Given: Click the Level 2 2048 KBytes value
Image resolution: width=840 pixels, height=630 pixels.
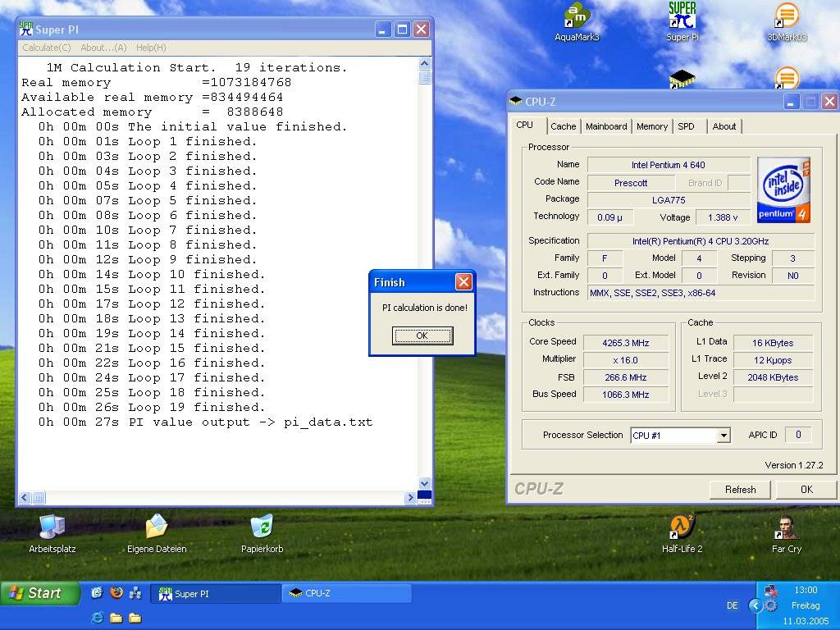Looking at the screenshot, I should 773,377.
